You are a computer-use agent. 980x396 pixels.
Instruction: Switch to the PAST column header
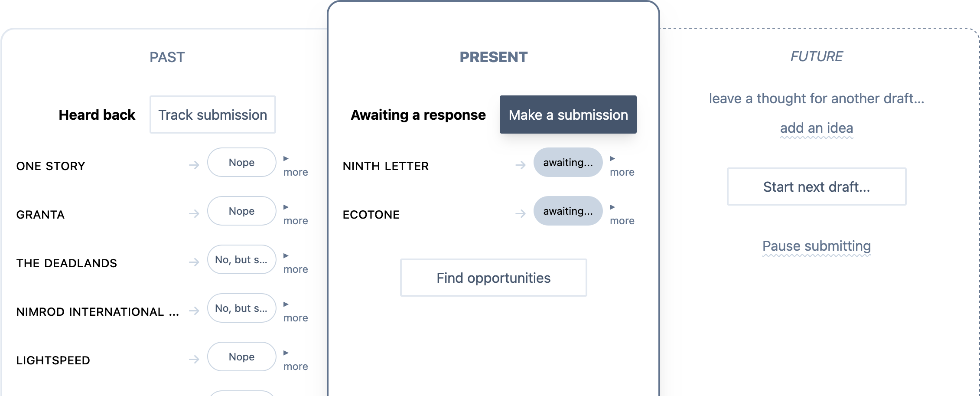pyautogui.click(x=167, y=57)
